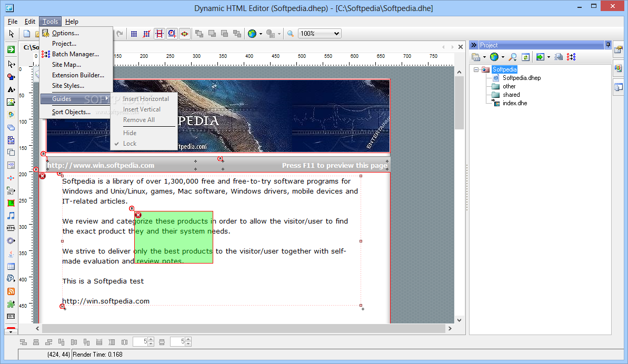Select the HTML code box tool
Image resolution: width=628 pixels, height=364 pixels.
tap(11, 228)
